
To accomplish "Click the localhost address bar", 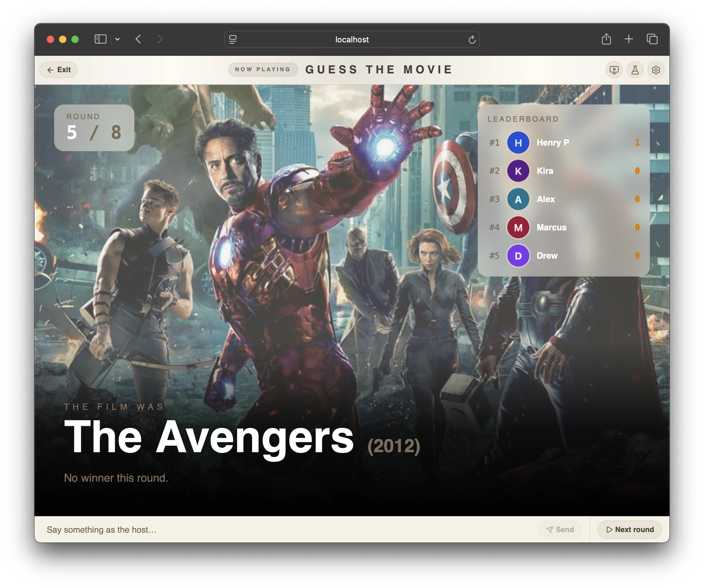I will click(x=352, y=40).
